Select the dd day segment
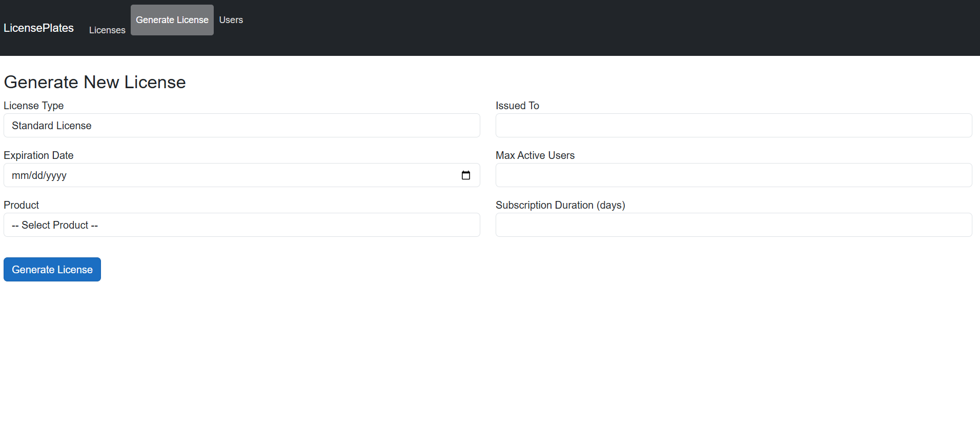 (x=37, y=175)
